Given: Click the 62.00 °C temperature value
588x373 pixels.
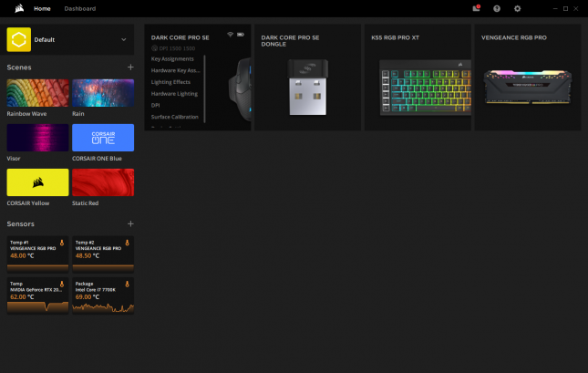Looking at the screenshot, I should click(22, 296).
